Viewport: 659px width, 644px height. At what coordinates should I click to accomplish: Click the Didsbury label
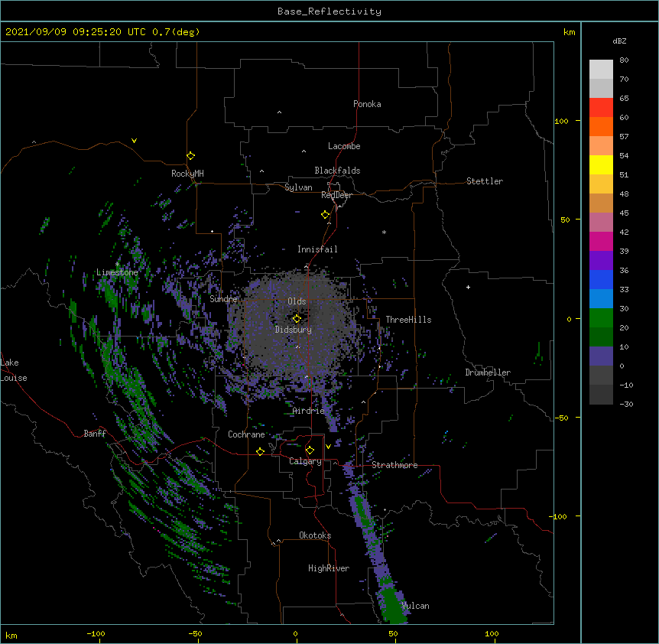coord(294,330)
